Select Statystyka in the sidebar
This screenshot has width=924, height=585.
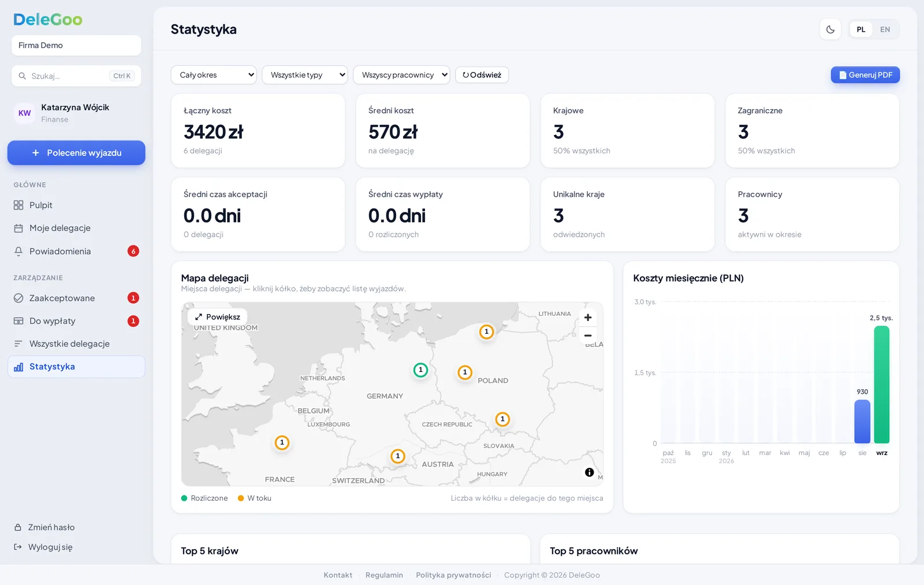(x=76, y=367)
